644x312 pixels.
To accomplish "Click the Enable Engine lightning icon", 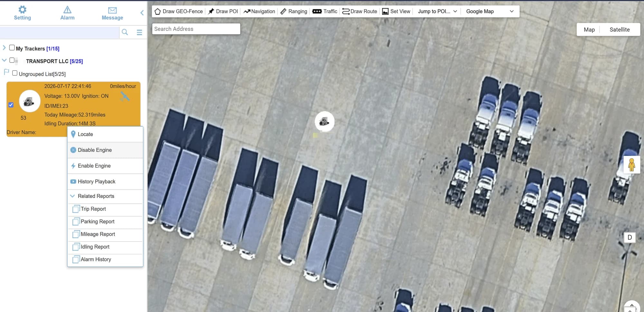I will click(73, 166).
